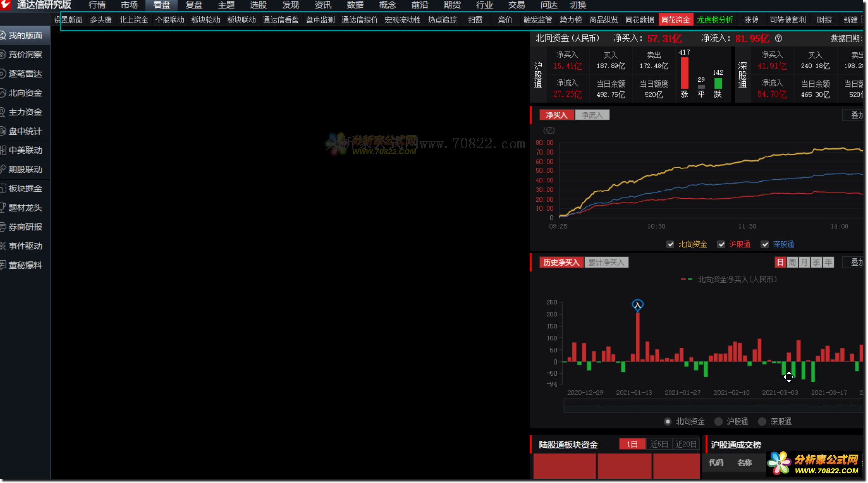Open 竞价洞察 sidebar item

tap(25, 55)
